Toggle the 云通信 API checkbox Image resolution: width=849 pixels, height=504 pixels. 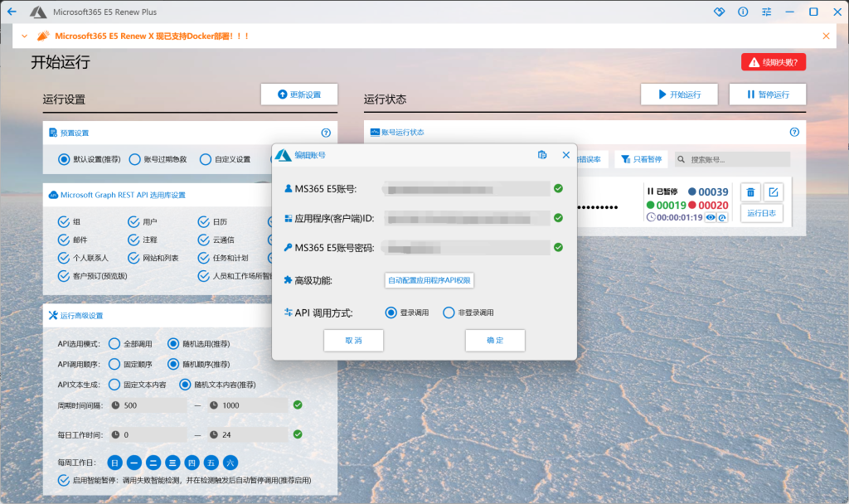[x=204, y=240]
